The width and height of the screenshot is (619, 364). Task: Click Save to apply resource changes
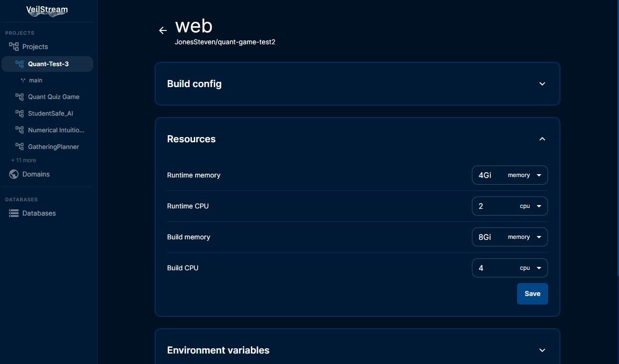coord(532,294)
